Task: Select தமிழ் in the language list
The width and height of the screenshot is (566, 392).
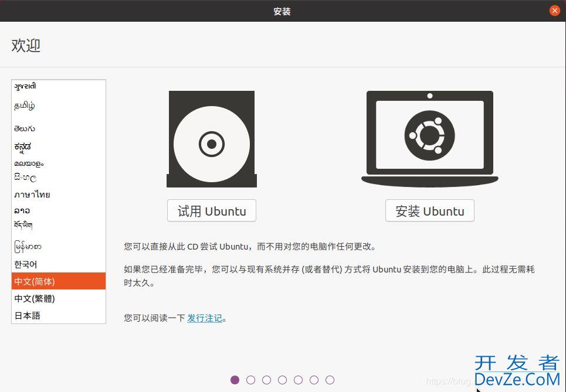Action: point(59,105)
